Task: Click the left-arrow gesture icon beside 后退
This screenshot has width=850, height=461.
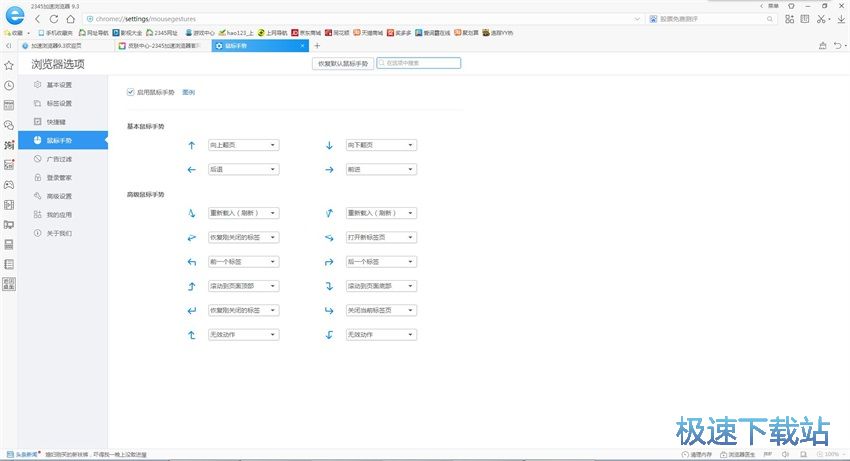Action: click(x=191, y=169)
